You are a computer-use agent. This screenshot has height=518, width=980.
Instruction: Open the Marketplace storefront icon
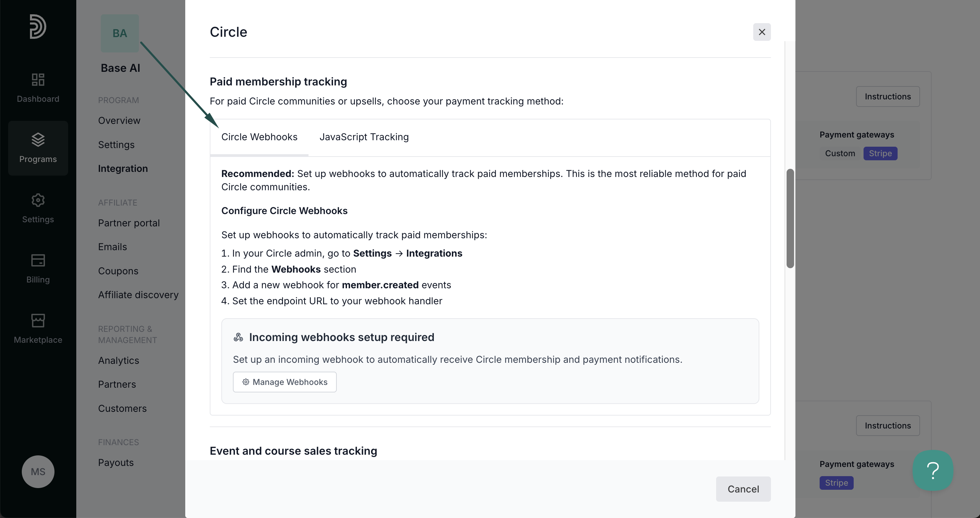pyautogui.click(x=38, y=321)
